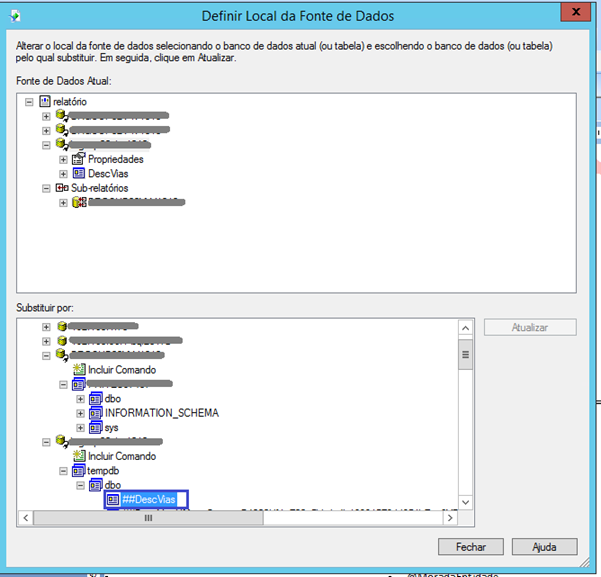Click the vertical scrollbar up arrow
Screen dimensions: 601x577
[x=464, y=328]
